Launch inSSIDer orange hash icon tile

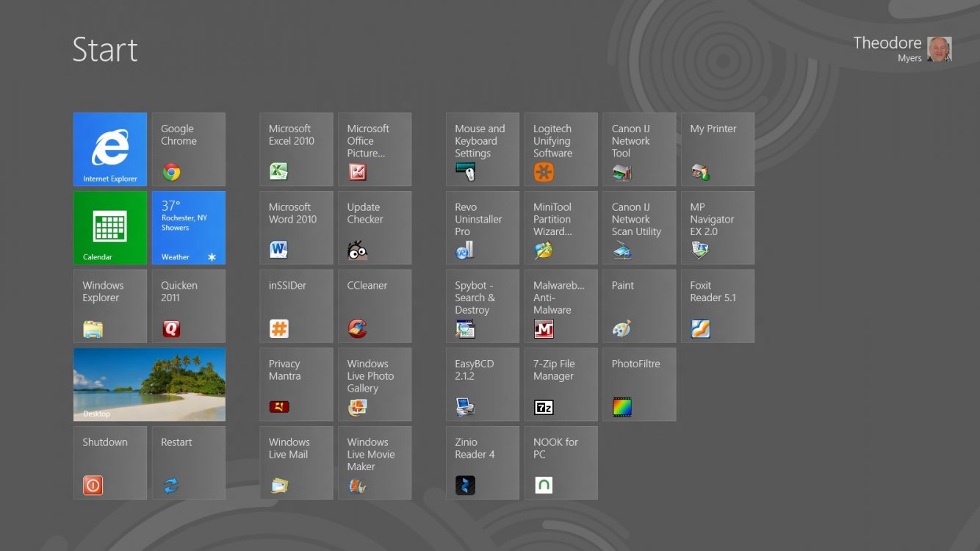click(x=296, y=306)
